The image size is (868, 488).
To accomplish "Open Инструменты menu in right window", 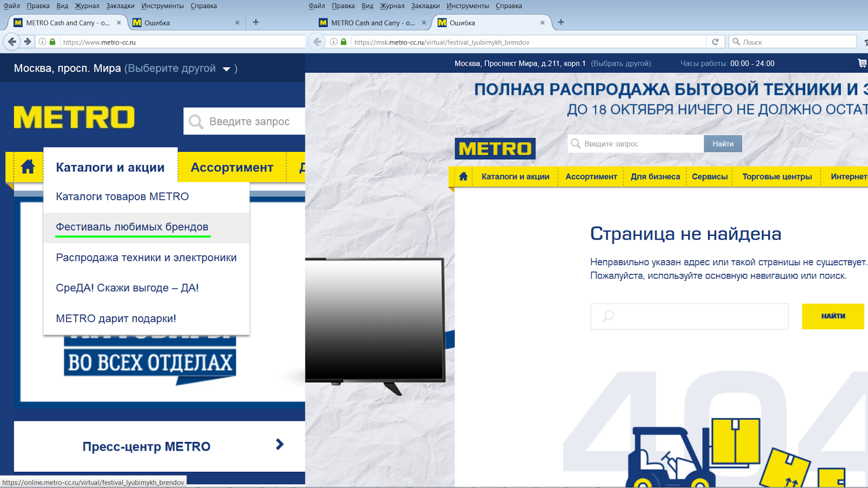I will tap(468, 6).
